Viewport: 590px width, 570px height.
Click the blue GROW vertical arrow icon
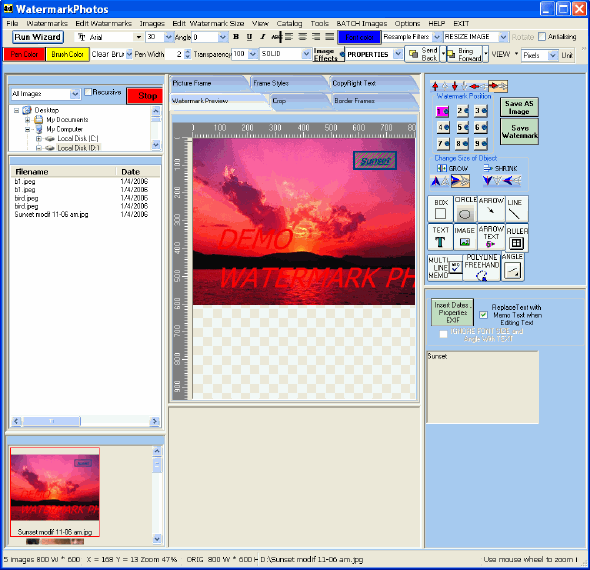pyautogui.click(x=435, y=181)
